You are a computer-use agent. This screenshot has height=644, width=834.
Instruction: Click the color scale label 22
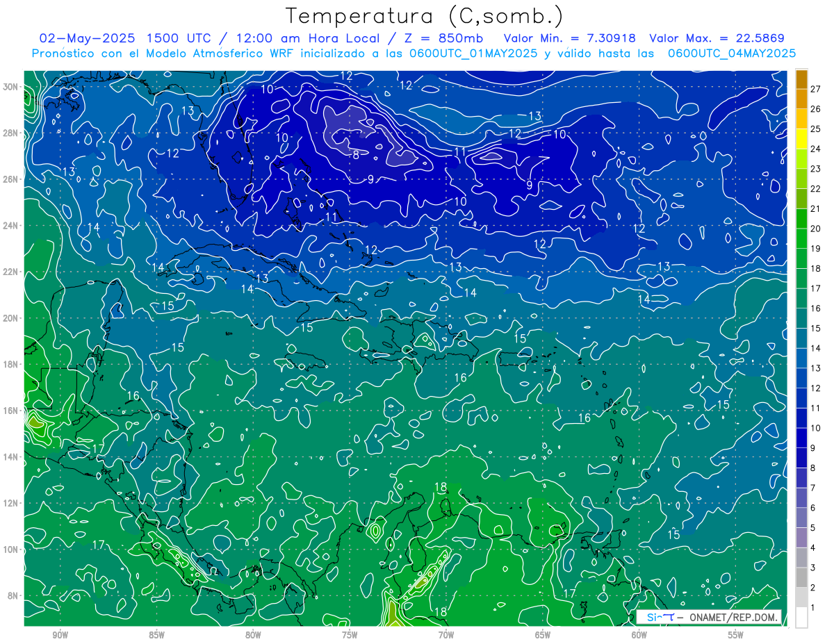point(816,189)
